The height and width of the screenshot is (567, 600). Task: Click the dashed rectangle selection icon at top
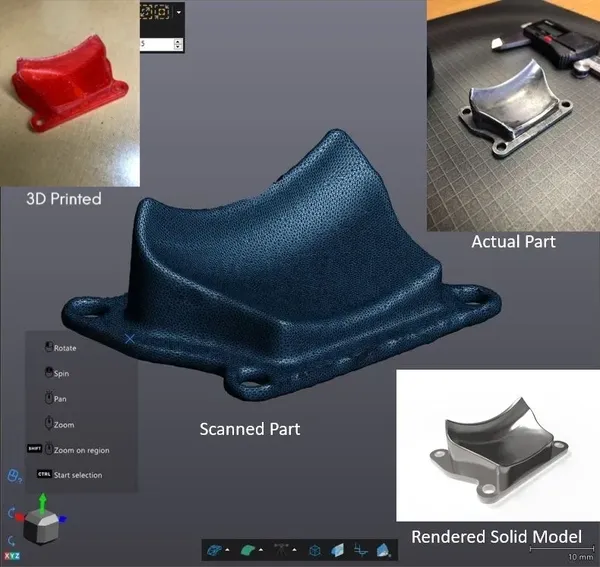(x=146, y=12)
